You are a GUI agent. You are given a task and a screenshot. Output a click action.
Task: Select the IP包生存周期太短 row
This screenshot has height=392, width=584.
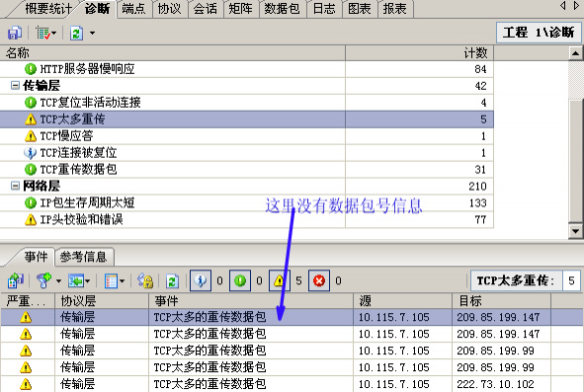tap(247, 202)
